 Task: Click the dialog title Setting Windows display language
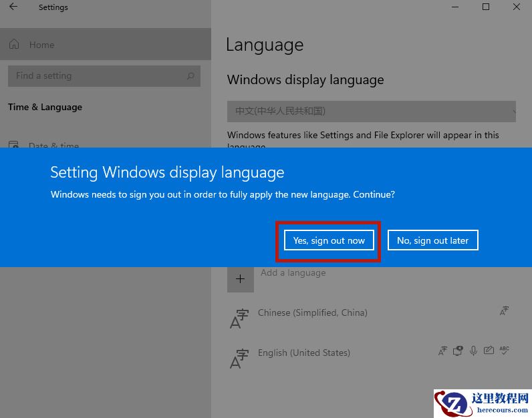pos(167,172)
